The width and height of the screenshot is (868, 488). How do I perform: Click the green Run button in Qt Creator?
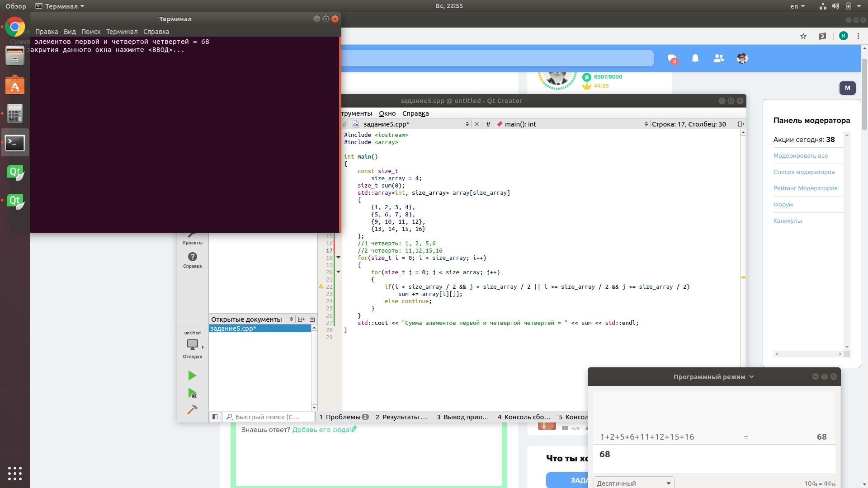tap(192, 375)
